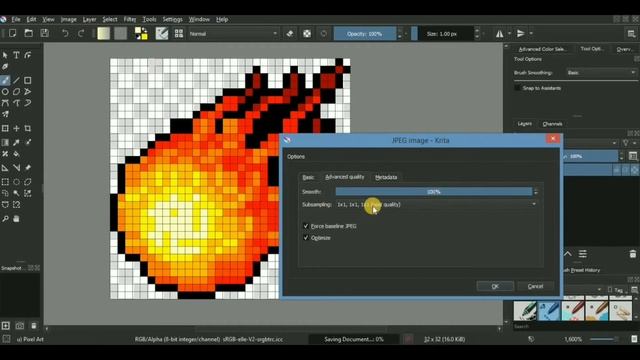Redo the action from toolbar
The width and height of the screenshot is (640, 360).
[x=81, y=33]
